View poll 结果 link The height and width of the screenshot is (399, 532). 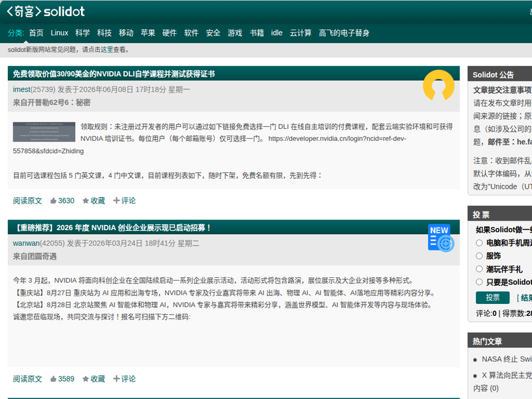click(x=526, y=298)
